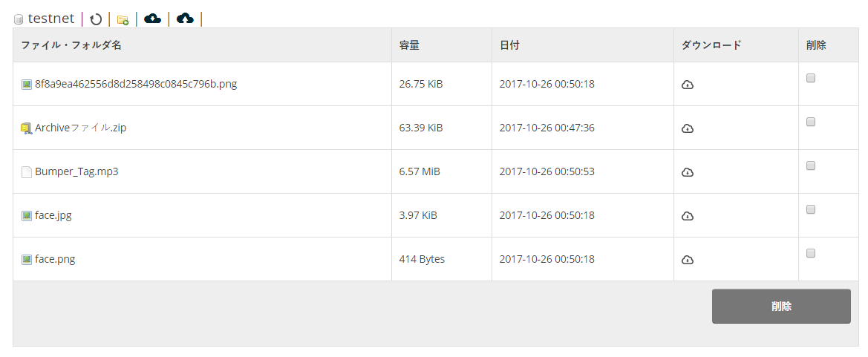Screen dimensions: 868x357
Task: Tick the delete checkbox for Archiveファイル.zip
Action: click(x=811, y=122)
